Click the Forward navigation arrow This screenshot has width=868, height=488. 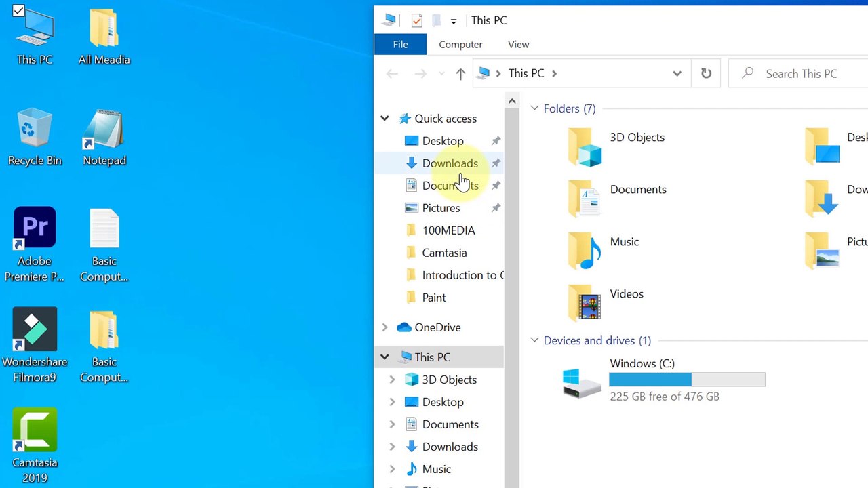(x=420, y=73)
